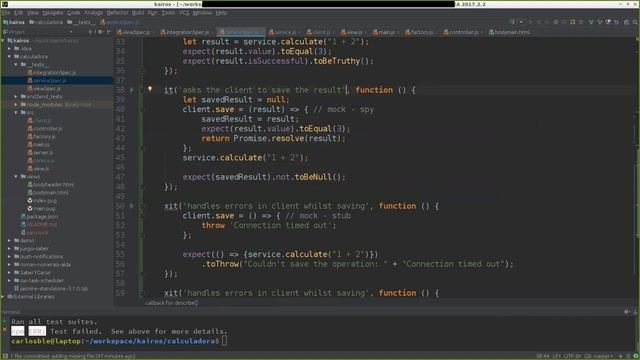Click the run button in the top toolbar
The width and height of the screenshot is (640, 360).
point(531,22)
